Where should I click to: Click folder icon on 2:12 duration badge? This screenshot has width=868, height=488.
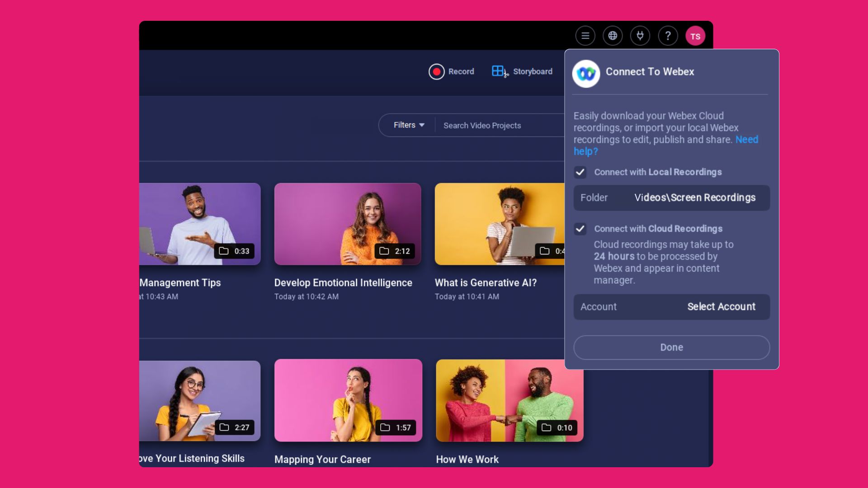[x=384, y=251]
